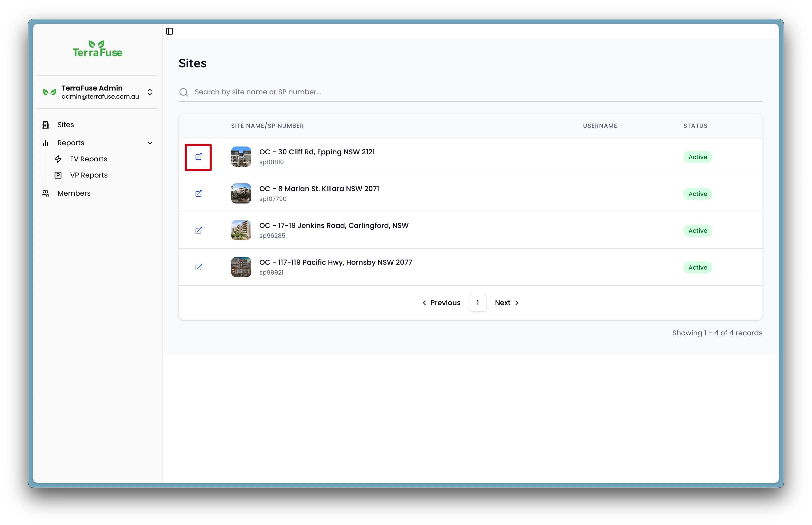Open external link for 17-19 Jenkins Road site
Screen dimensions: 812x525
tap(199, 230)
